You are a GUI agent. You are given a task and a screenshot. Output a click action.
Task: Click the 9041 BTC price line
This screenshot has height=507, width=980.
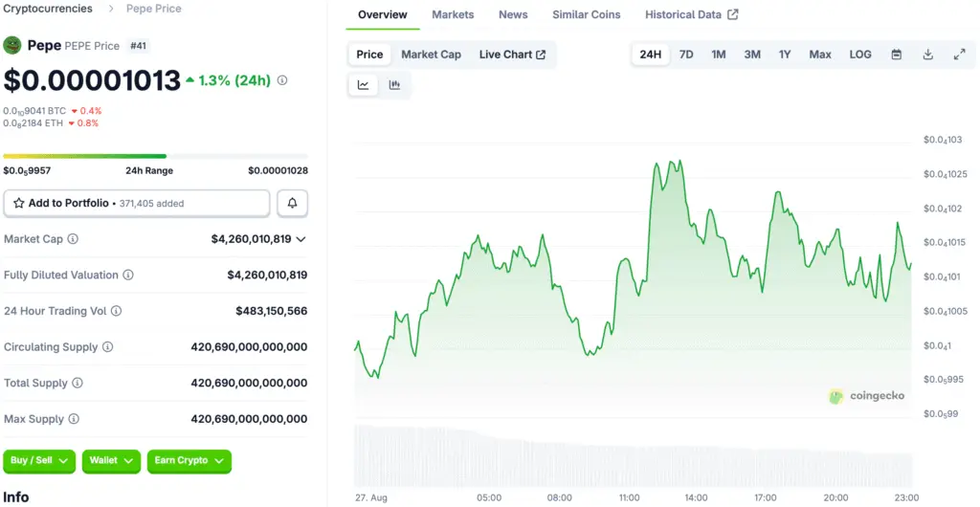(x=53, y=111)
